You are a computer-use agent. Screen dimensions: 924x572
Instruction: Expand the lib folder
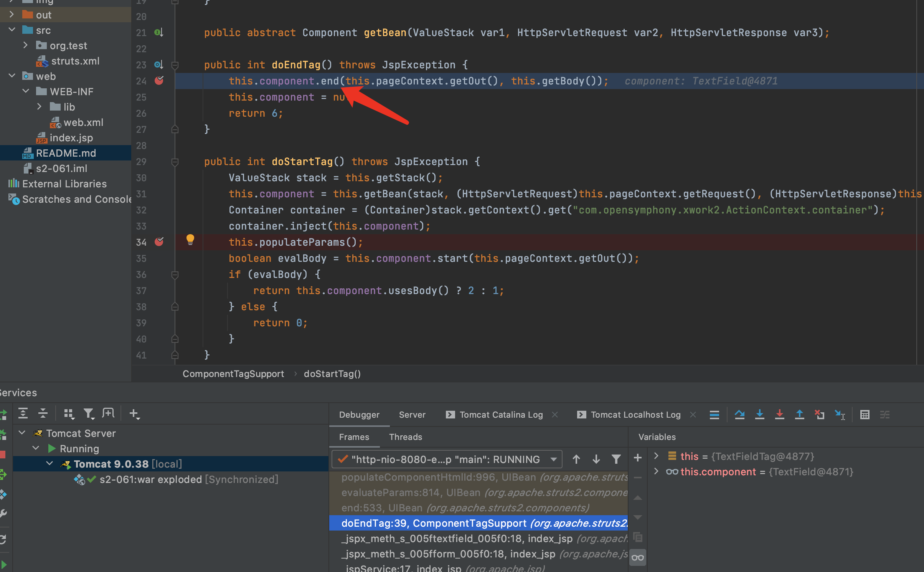point(39,107)
